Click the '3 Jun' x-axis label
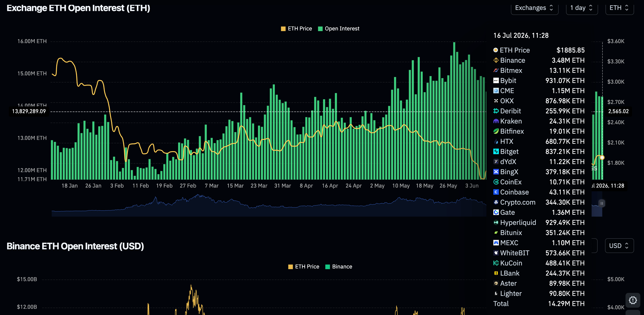This screenshot has height=315, width=644. (x=472, y=186)
